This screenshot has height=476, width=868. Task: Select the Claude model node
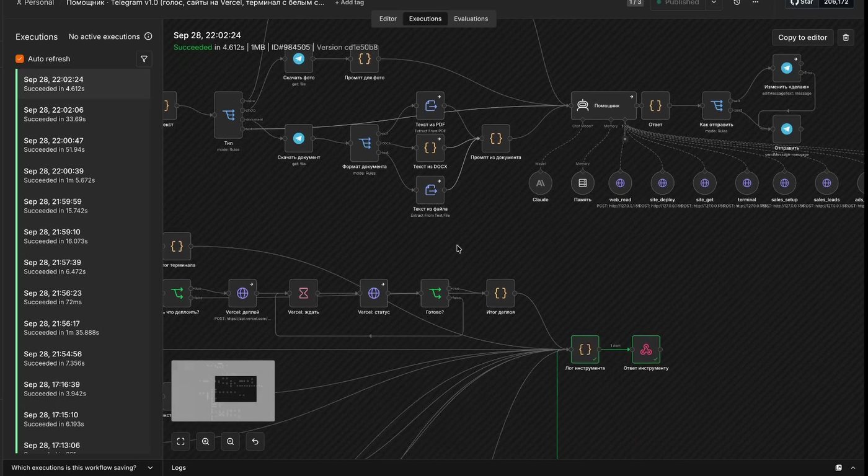point(541,183)
